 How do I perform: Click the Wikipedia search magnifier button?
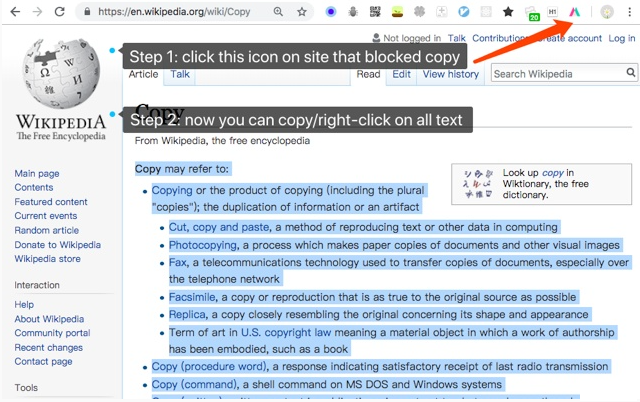631,73
